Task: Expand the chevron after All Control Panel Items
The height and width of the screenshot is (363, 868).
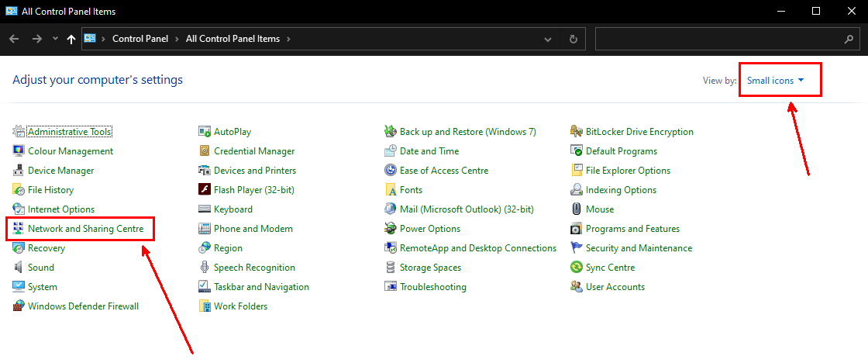Action: (x=289, y=40)
